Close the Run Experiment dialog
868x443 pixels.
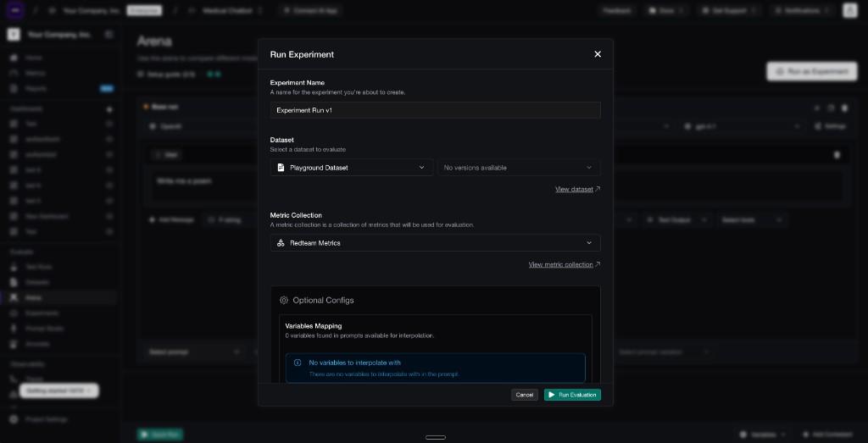(598, 54)
